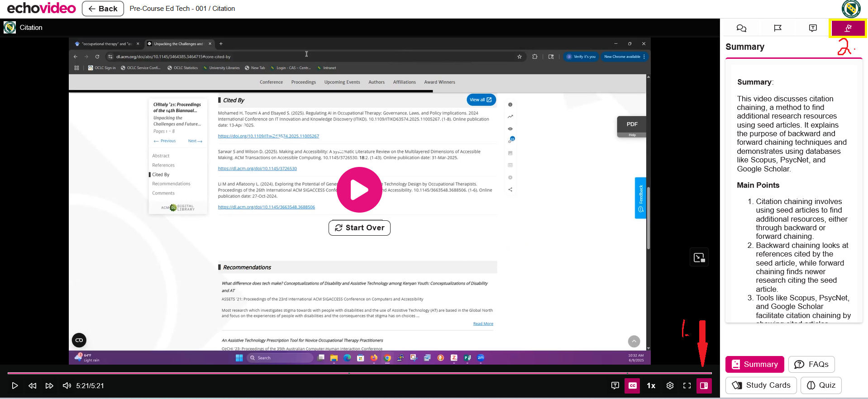Click the link icon button on the video
Image resolution: width=868 pixels, height=399 pixels.
point(79,340)
